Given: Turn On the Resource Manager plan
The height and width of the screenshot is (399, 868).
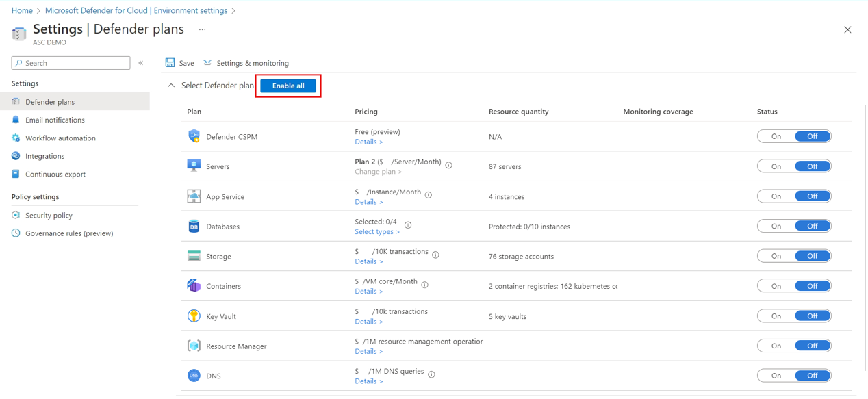Looking at the screenshot, I should tap(776, 346).
